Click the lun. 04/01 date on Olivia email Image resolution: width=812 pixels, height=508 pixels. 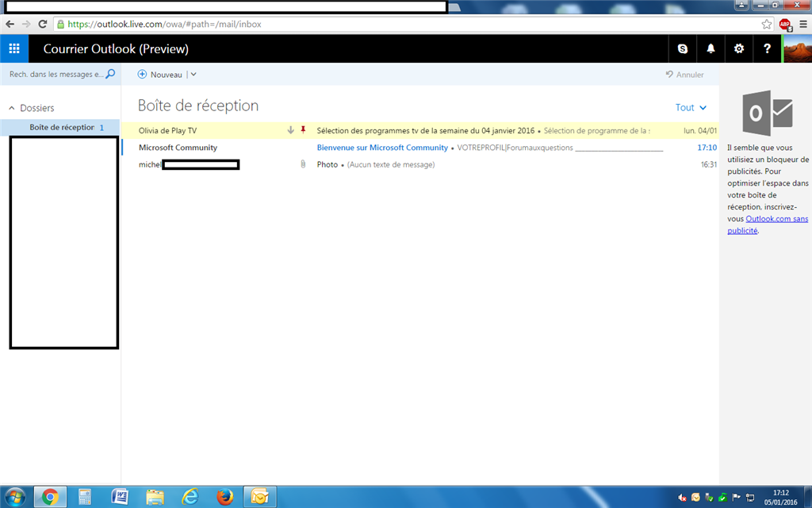click(x=700, y=131)
